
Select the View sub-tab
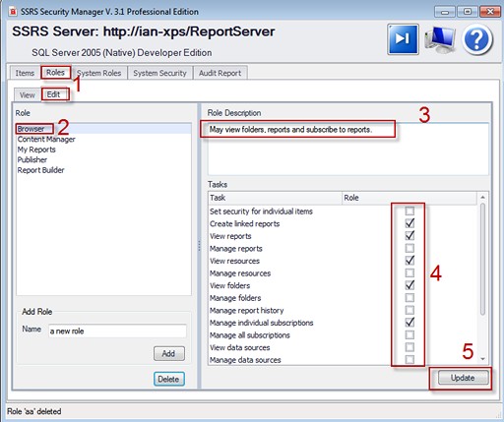coord(27,95)
